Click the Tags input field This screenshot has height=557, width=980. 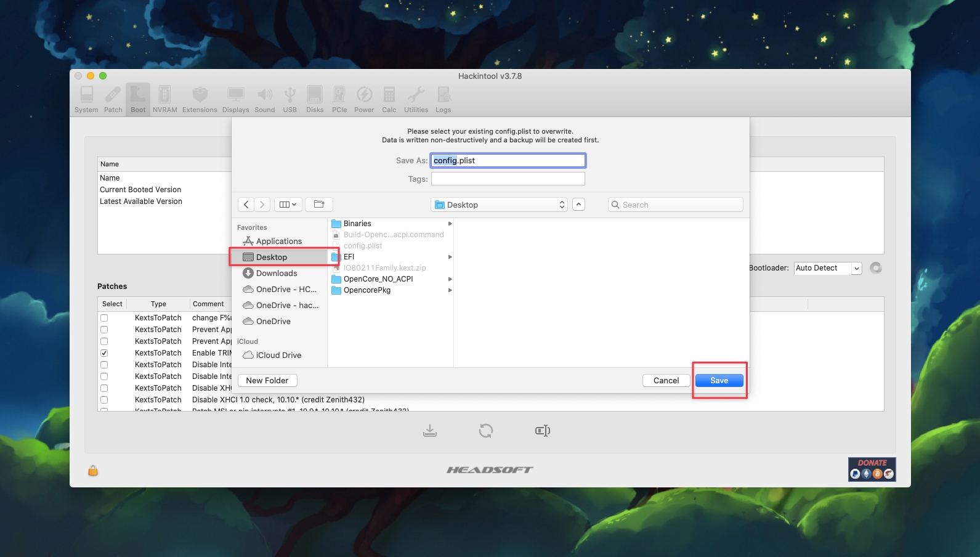(x=508, y=179)
